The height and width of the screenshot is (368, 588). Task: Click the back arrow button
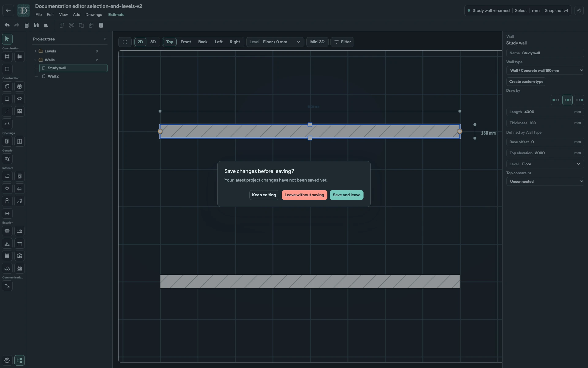[8, 10]
